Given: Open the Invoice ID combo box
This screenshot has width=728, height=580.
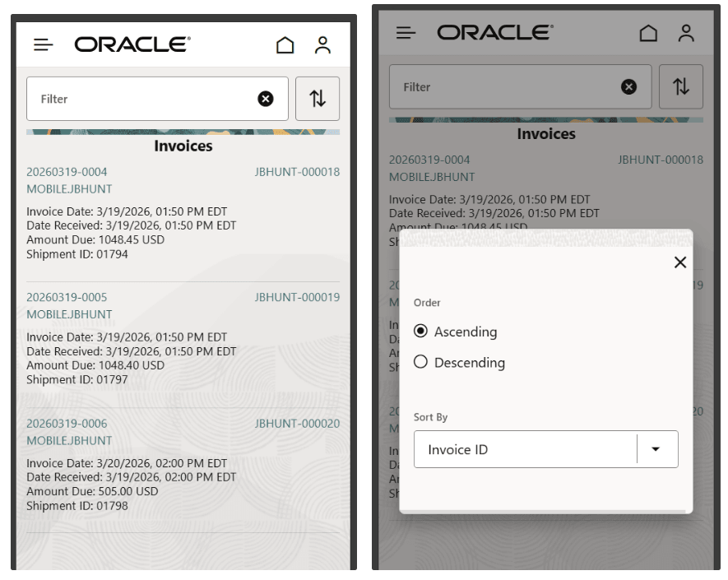Looking at the screenshot, I should coord(546,449).
